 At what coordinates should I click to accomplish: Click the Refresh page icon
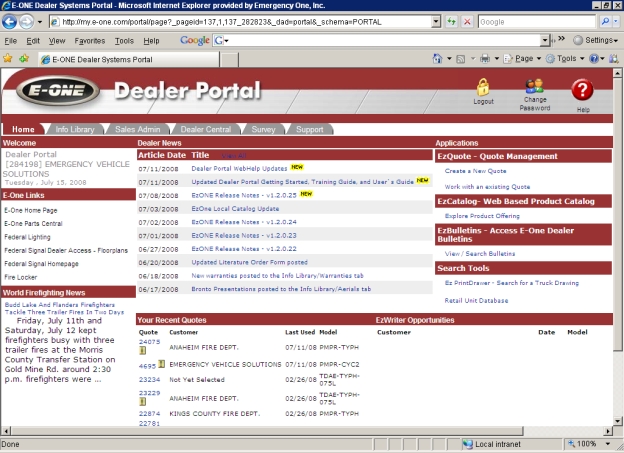tap(451, 21)
